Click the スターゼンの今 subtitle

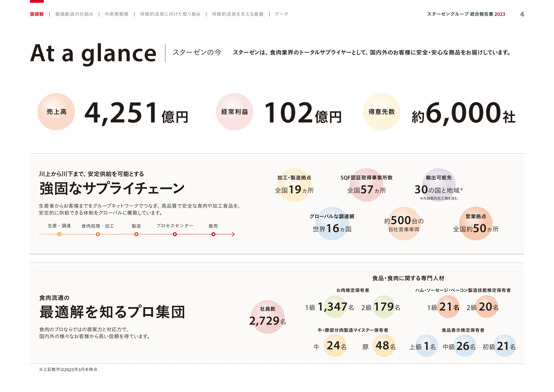tap(197, 52)
